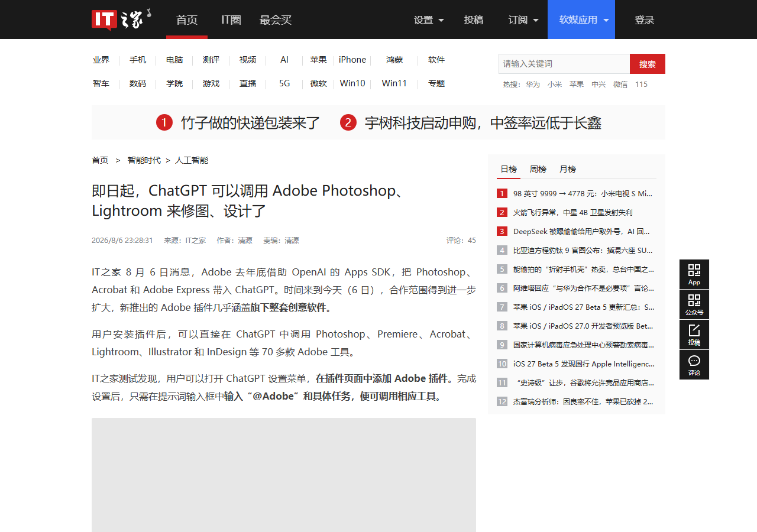Image resolution: width=757 pixels, height=532 pixels.
Task: Click the gray article image placeholder
Action: click(284, 475)
